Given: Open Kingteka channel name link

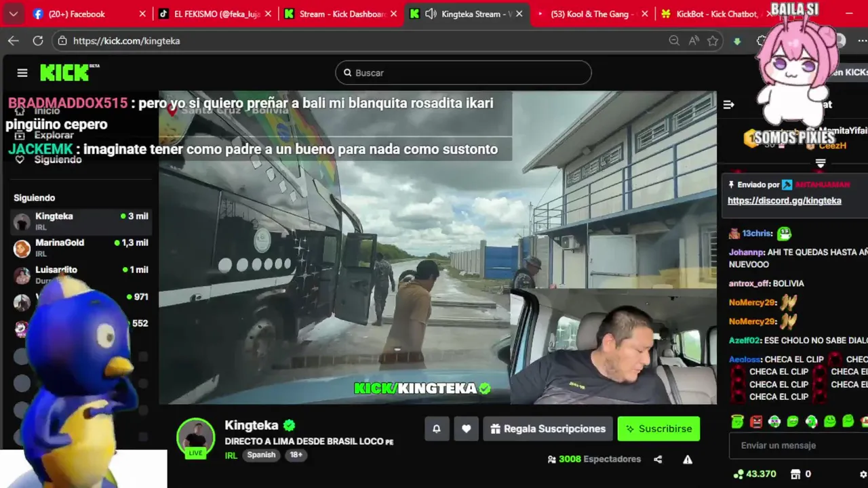Looking at the screenshot, I should (x=252, y=426).
